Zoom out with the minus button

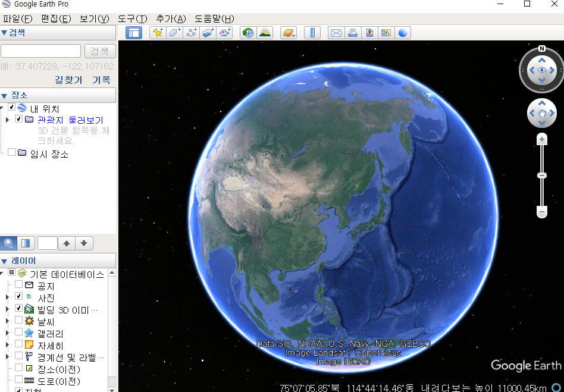(542, 212)
